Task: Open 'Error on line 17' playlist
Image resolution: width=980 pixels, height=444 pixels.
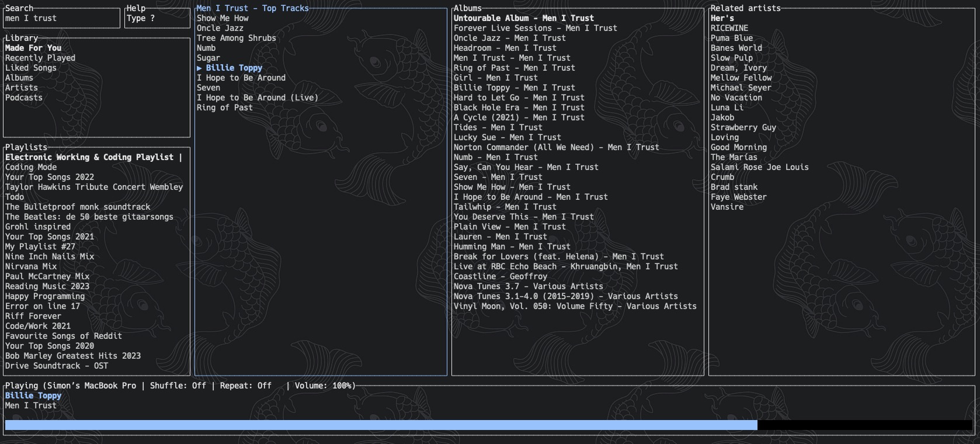Action: click(43, 306)
